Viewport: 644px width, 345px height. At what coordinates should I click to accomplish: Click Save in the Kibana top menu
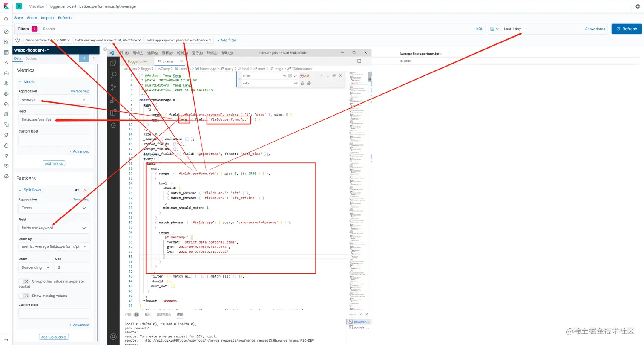[x=19, y=18]
